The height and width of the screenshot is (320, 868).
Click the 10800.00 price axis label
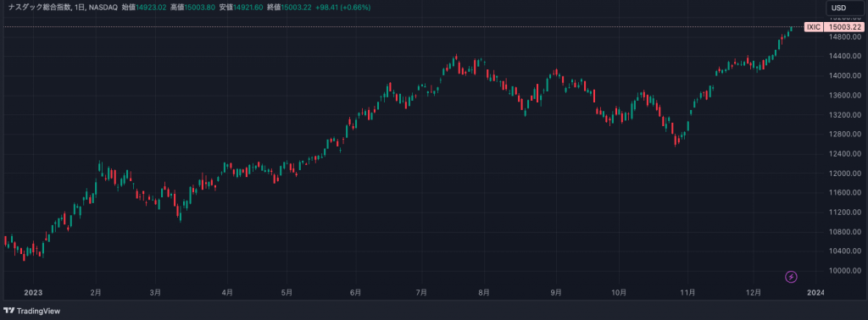pos(845,232)
